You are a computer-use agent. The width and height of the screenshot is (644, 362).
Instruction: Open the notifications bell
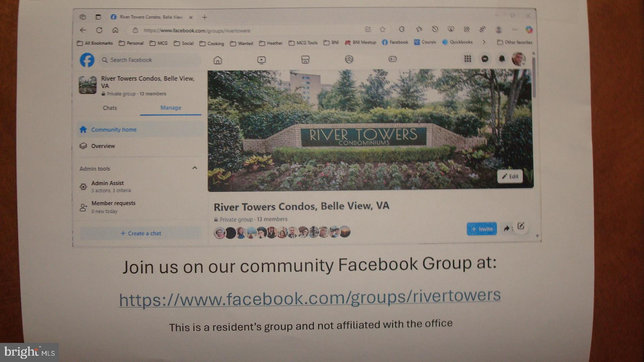click(x=502, y=59)
